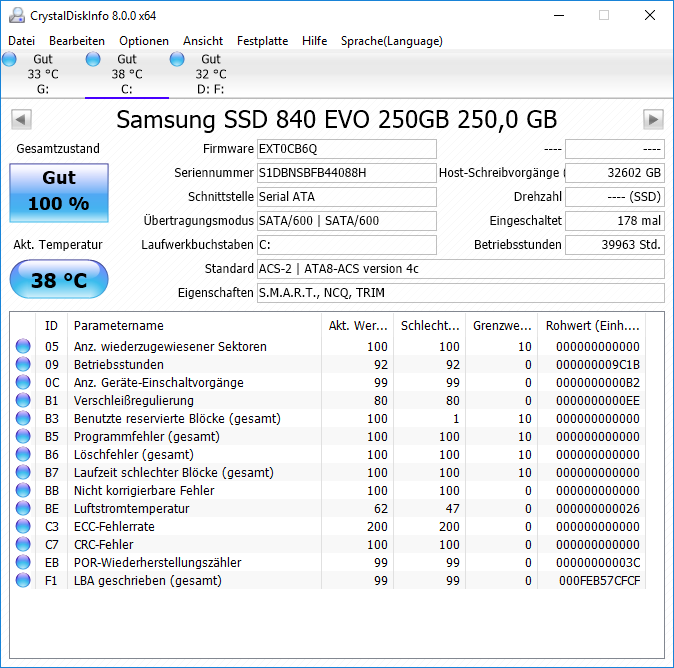Click the Laufwerkbuchstaben field C:
Screen dimensions: 674x668
coord(346,245)
